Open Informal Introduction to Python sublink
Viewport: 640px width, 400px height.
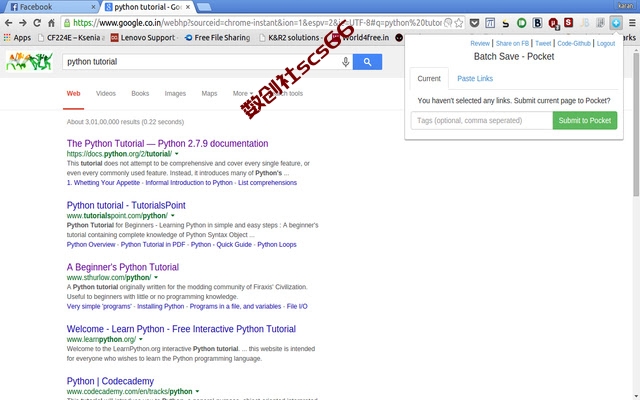[x=189, y=183]
